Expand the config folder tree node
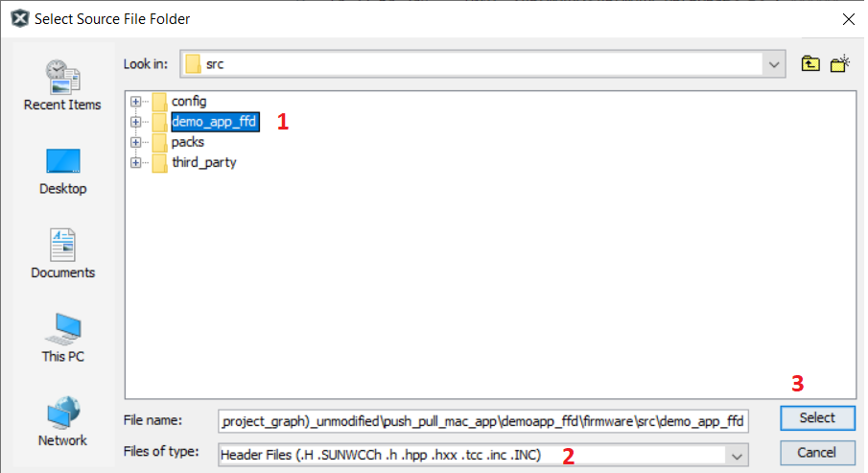The image size is (868, 473). (x=135, y=102)
